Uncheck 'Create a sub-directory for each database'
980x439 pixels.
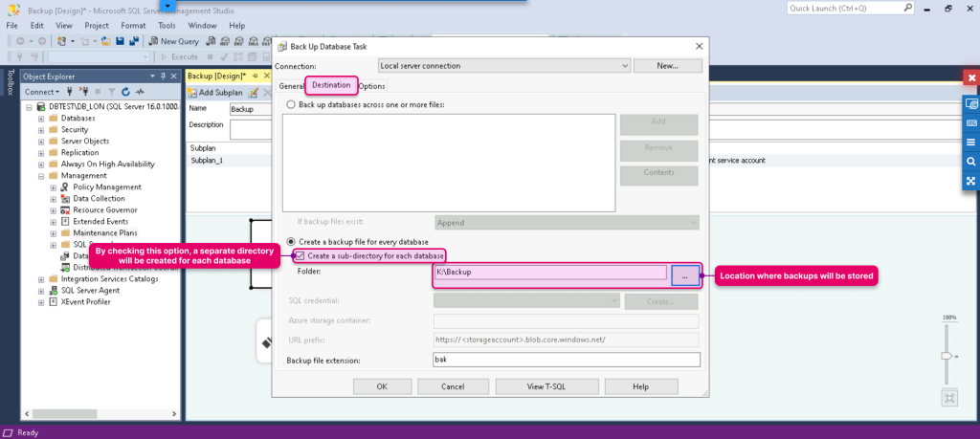pyautogui.click(x=300, y=256)
